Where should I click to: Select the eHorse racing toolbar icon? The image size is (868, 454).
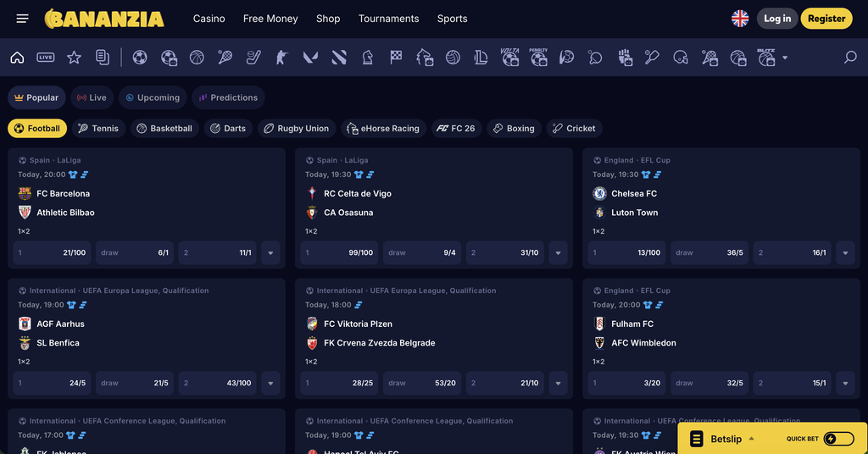point(425,58)
